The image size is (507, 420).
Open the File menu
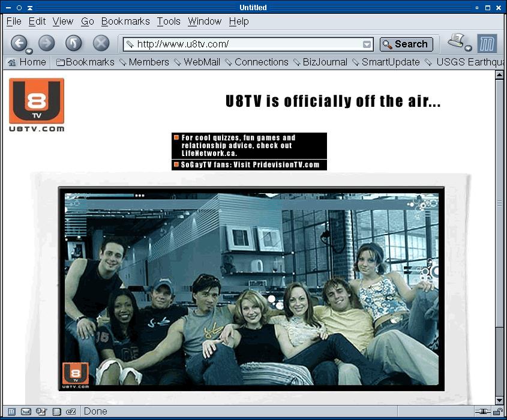coord(14,22)
